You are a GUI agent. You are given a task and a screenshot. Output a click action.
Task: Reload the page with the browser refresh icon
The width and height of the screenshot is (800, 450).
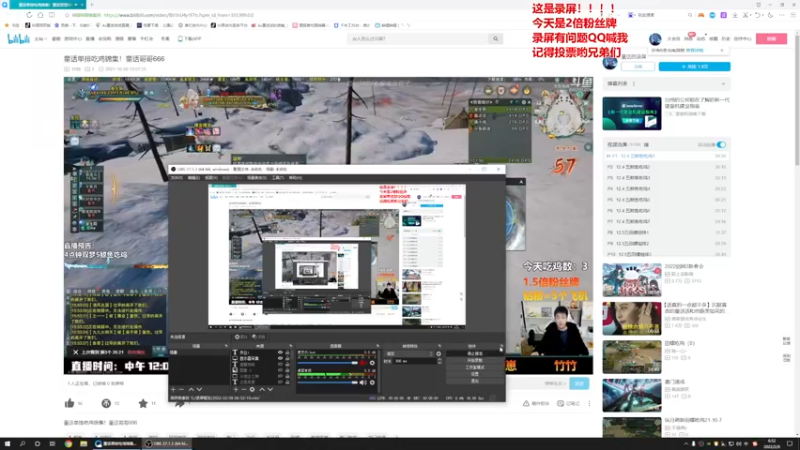(x=29, y=15)
